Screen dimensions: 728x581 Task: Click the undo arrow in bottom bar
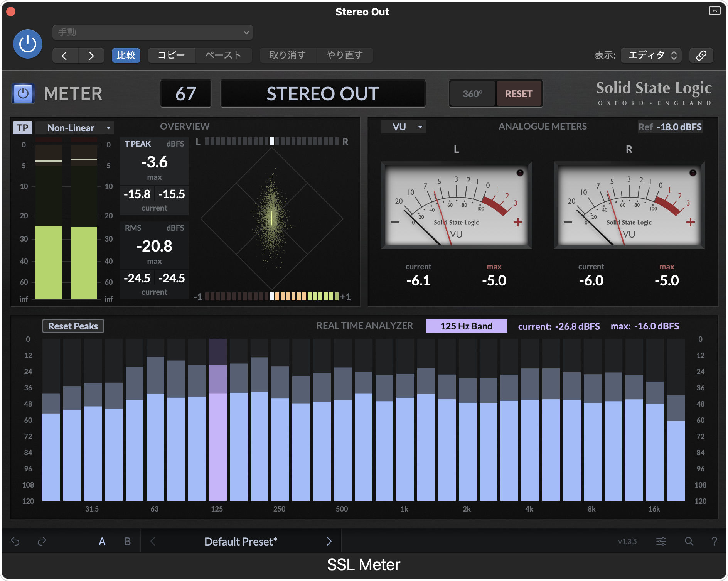(x=15, y=541)
